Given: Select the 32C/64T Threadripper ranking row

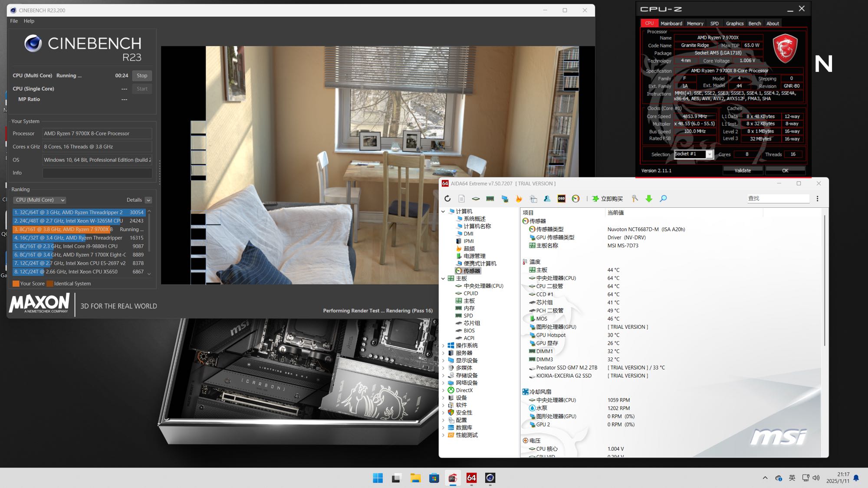Looking at the screenshot, I should click(x=79, y=213).
